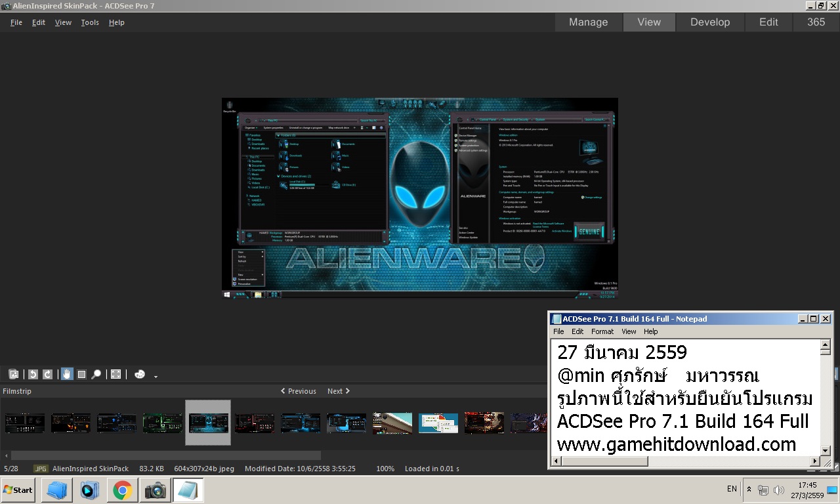840x504 pixels.
Task: Click the Modified Date status entry
Action: 300,469
